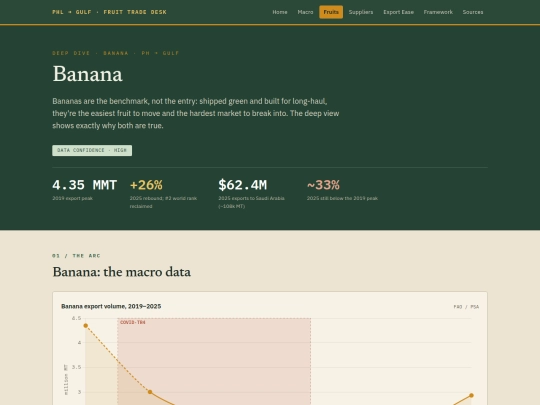Click the Data Confidence High badge
The width and height of the screenshot is (540, 405).
92,150
